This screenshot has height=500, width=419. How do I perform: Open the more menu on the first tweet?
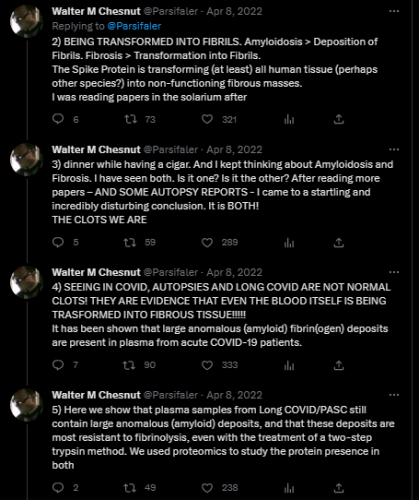pos(394,11)
